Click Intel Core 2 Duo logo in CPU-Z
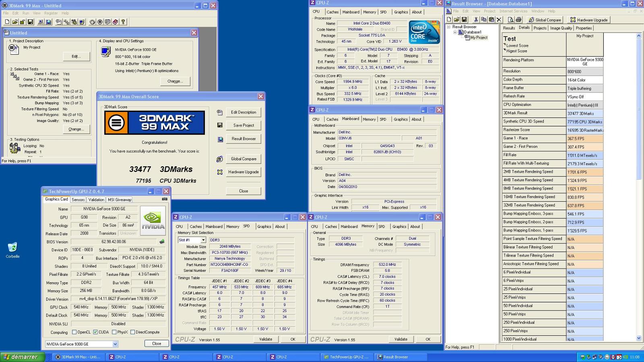644x362 pixels. (x=424, y=32)
